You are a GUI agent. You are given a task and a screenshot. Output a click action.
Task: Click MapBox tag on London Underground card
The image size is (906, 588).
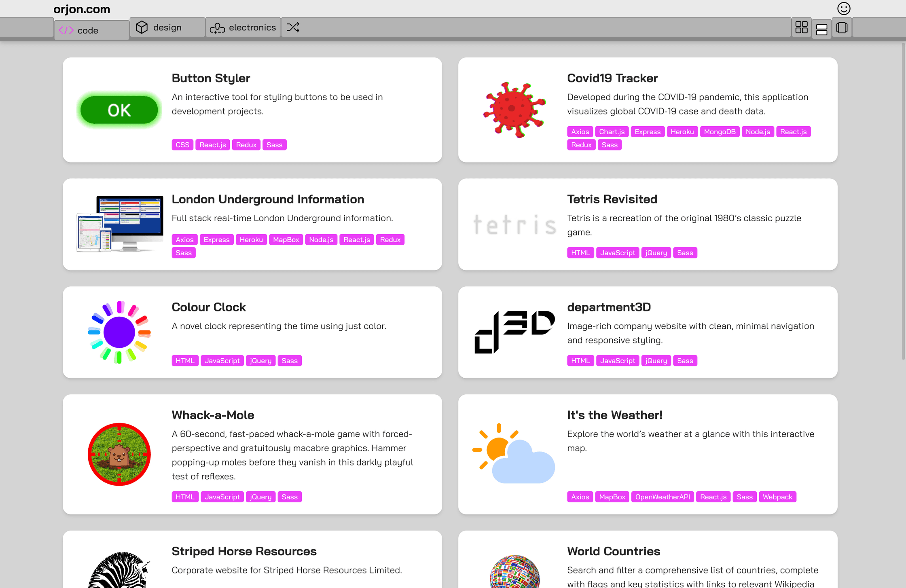(286, 240)
